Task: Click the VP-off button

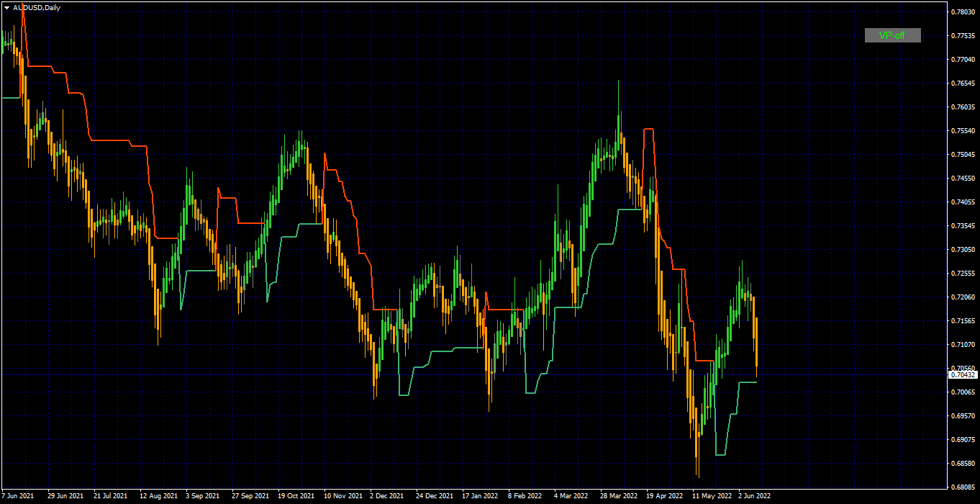Action: (892, 35)
